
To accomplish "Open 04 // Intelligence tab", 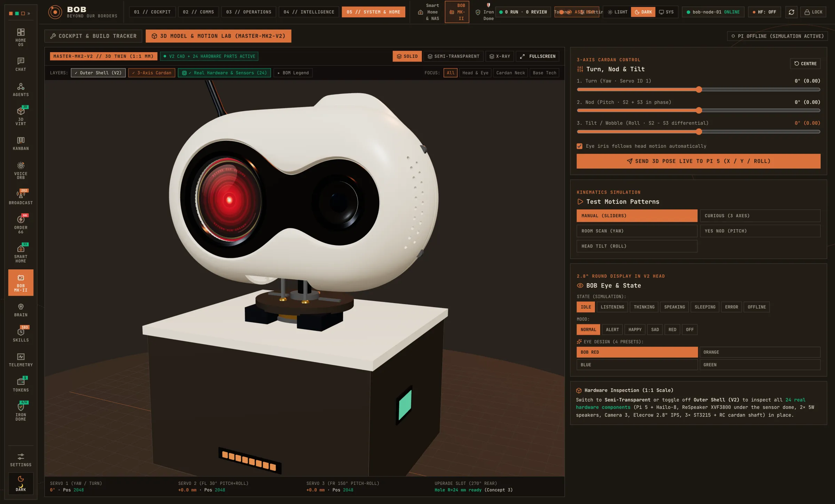I will click(309, 12).
